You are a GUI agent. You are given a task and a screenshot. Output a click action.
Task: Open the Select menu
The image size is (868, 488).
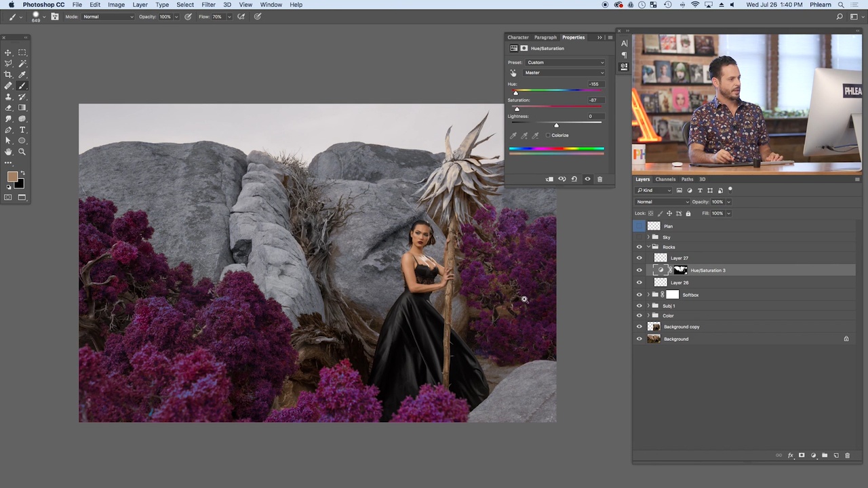(185, 5)
